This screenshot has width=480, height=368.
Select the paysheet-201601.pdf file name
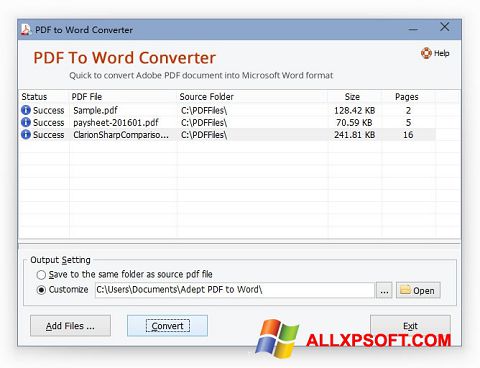pos(116,123)
